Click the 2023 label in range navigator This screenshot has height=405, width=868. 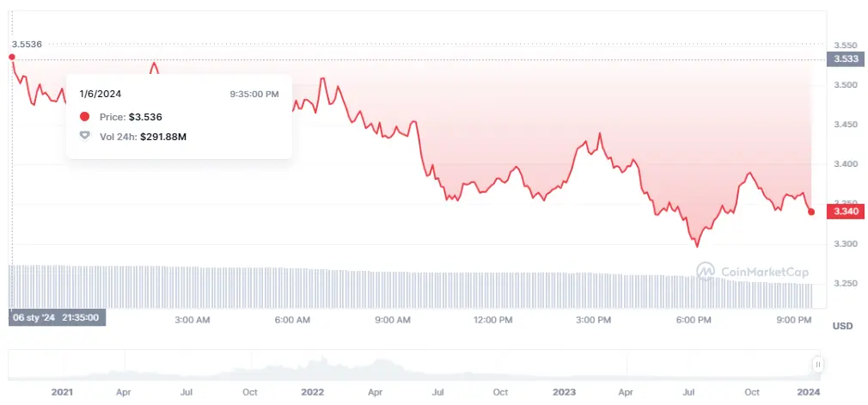[564, 392]
